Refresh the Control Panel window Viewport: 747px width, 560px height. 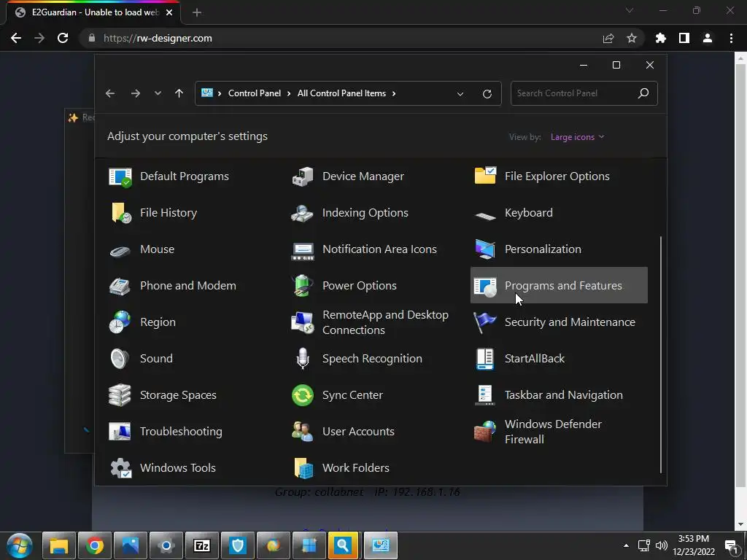(x=487, y=94)
